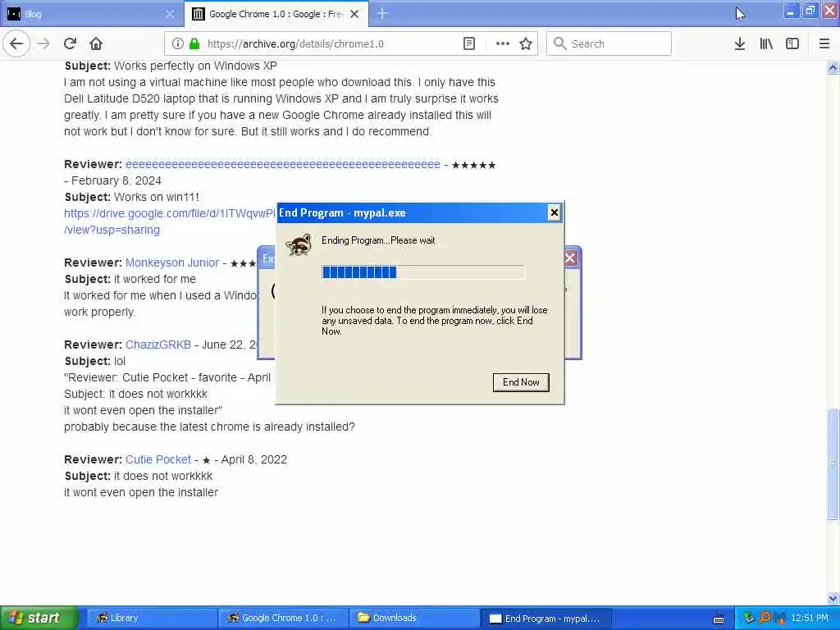This screenshot has width=840, height=630.
Task: Toggle reader view in address bar
Action: pos(468,44)
